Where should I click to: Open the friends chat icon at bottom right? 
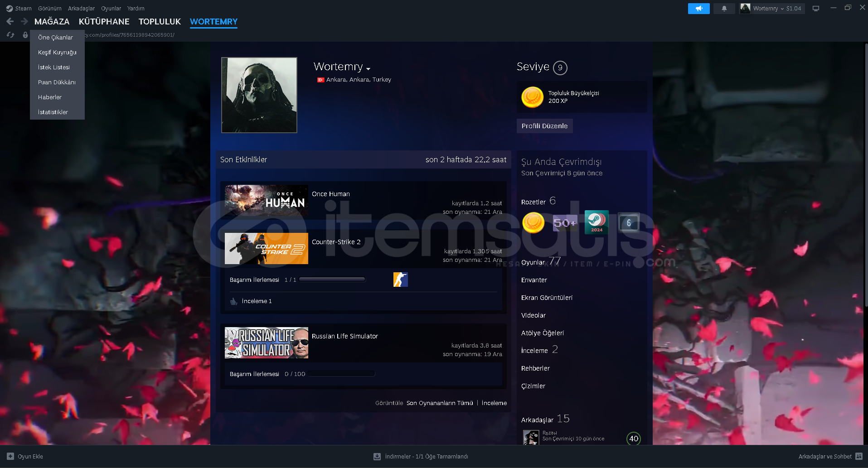tap(859, 456)
